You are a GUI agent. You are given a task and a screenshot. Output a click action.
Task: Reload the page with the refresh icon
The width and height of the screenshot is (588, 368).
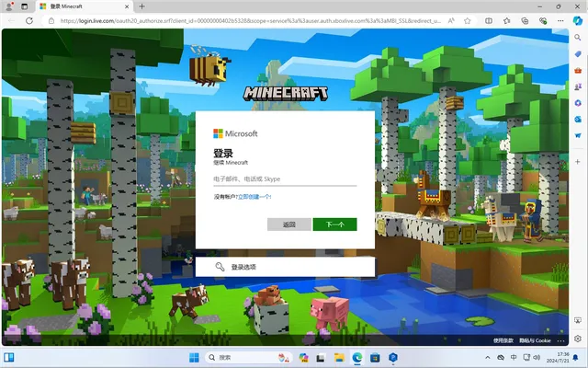[x=29, y=20]
